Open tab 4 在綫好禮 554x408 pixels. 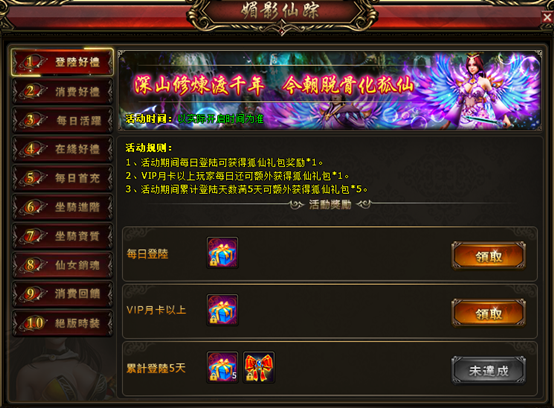pos(63,149)
